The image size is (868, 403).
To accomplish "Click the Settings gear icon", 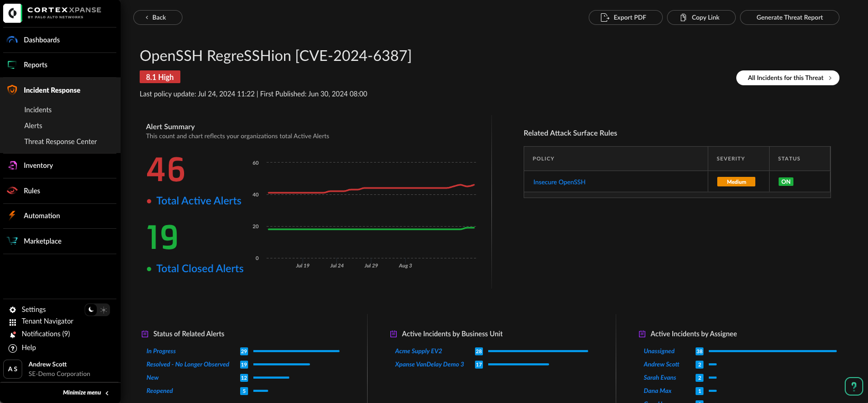I will click(x=13, y=310).
